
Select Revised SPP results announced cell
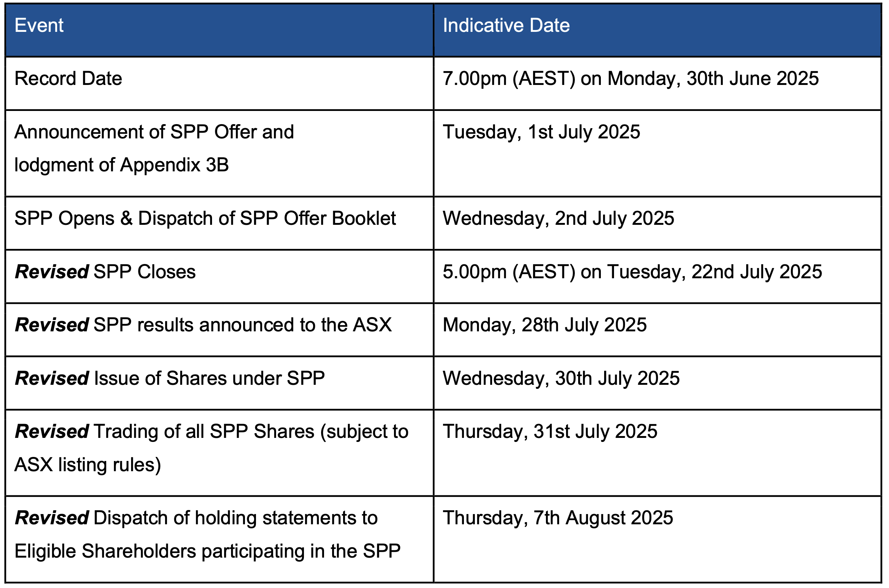point(219,330)
